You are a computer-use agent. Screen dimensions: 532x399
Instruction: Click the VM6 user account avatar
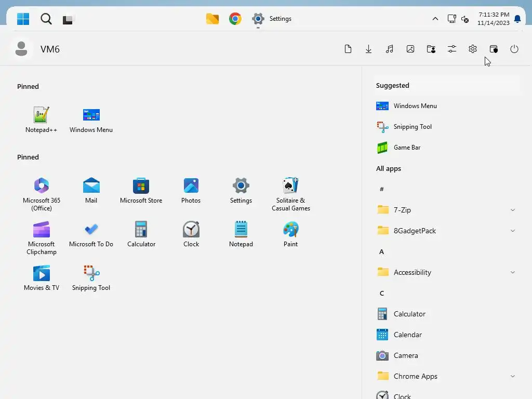[21, 49]
